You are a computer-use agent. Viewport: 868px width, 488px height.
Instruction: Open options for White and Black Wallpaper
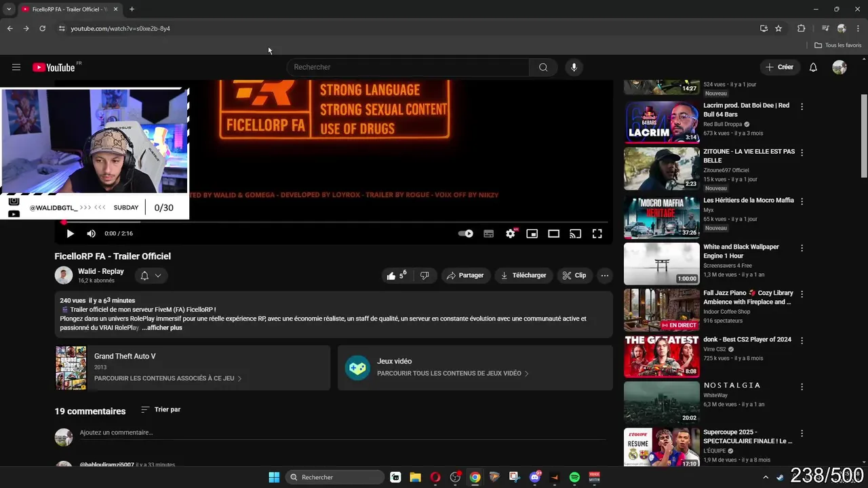pos(802,248)
